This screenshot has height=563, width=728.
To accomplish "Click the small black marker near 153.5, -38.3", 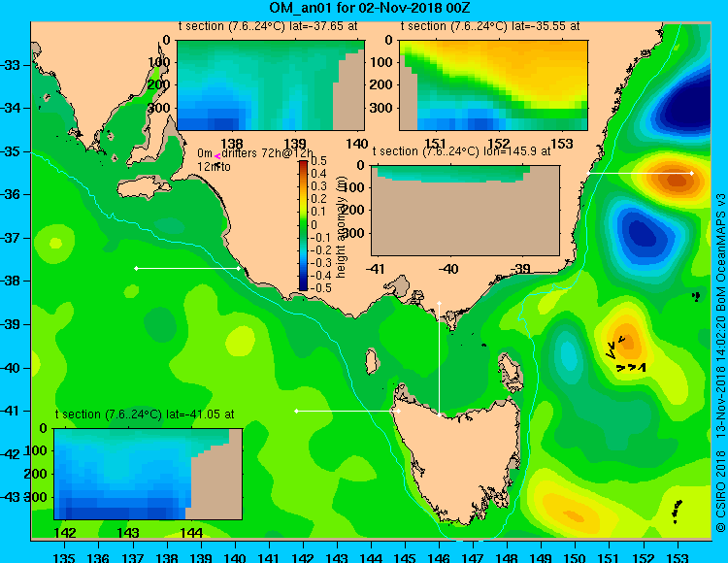I will pos(696,296).
